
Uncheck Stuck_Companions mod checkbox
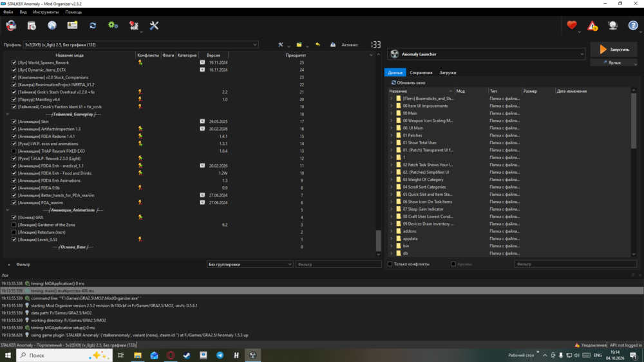coord(14,77)
